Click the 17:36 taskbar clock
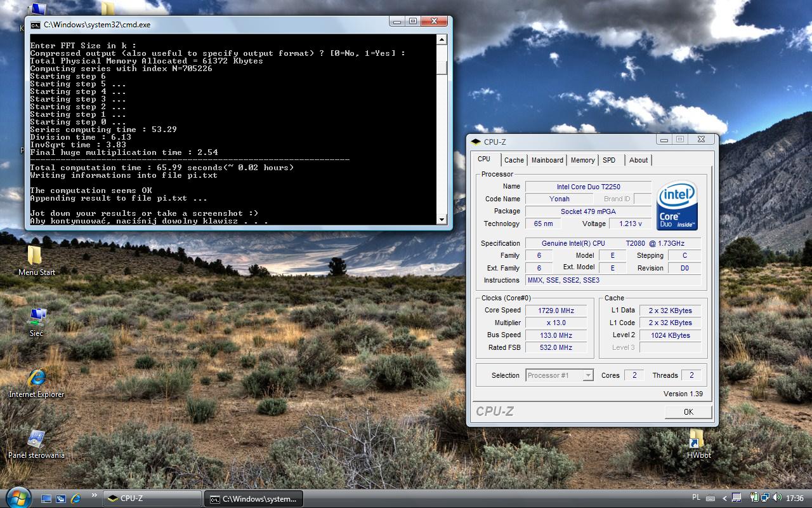Screen dimensions: 812x508 795,498
